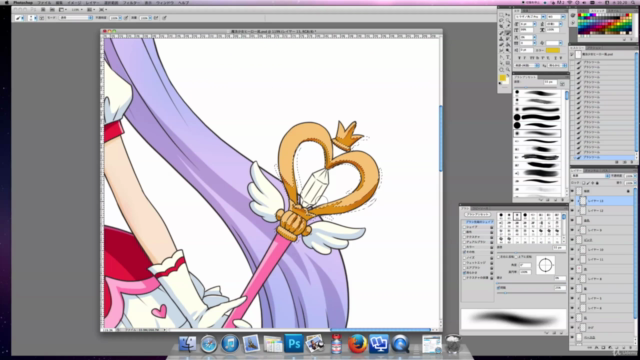The height and width of the screenshot is (360, 640).
Task: Select ブラシ先端のシェイプ in Brush panel
Action: pyautogui.click(x=480, y=222)
